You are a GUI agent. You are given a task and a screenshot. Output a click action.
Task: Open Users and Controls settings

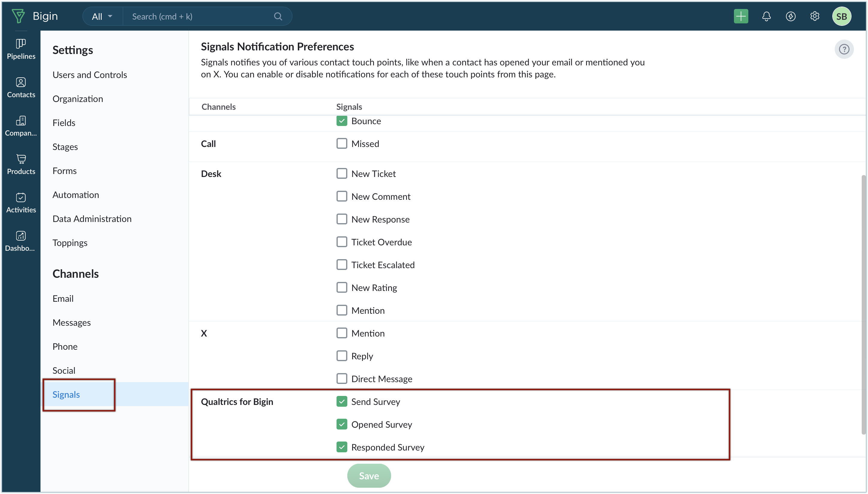90,75
